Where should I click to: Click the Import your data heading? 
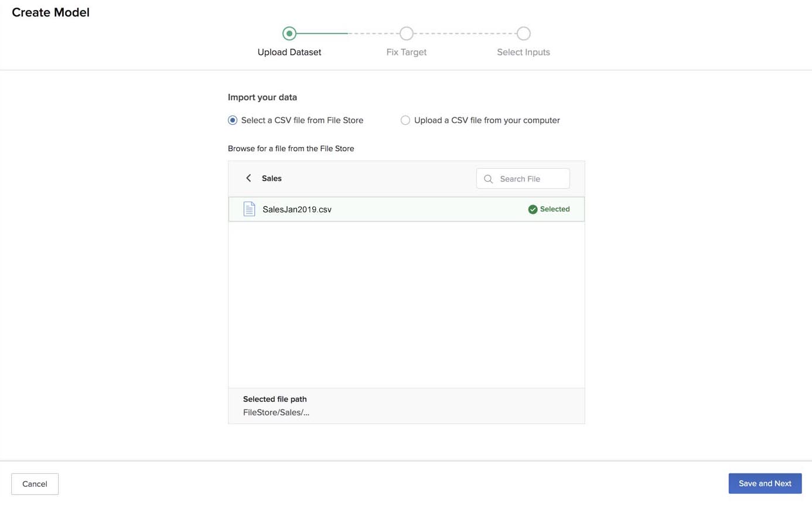[262, 97]
